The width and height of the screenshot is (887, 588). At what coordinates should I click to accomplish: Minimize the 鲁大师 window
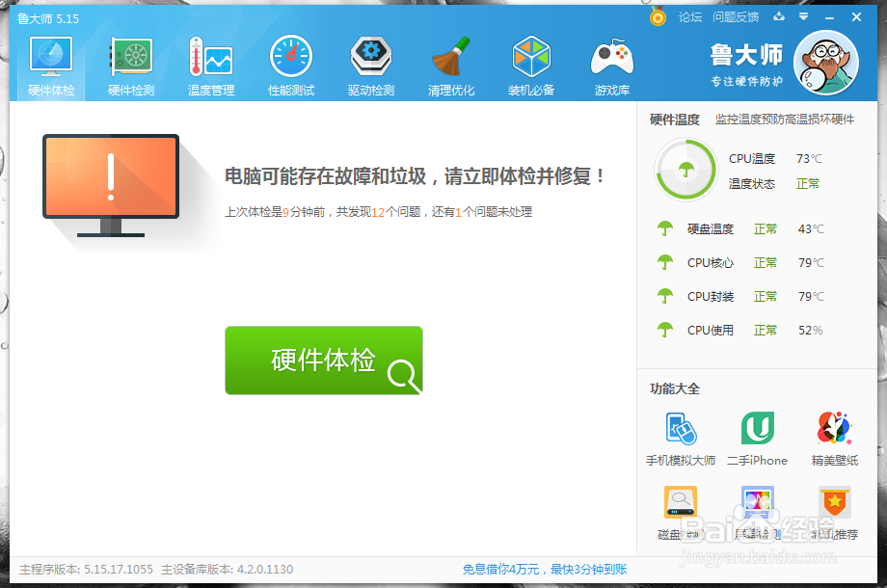pyautogui.click(x=829, y=18)
